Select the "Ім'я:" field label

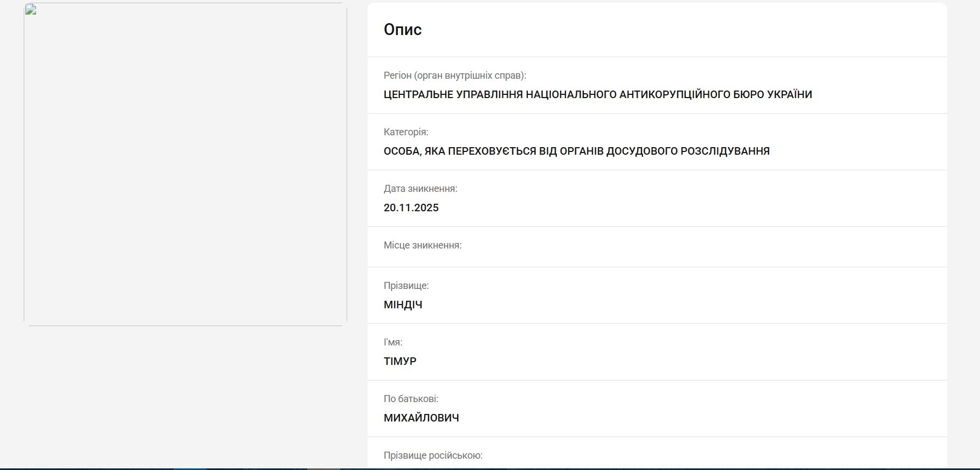[393, 342]
